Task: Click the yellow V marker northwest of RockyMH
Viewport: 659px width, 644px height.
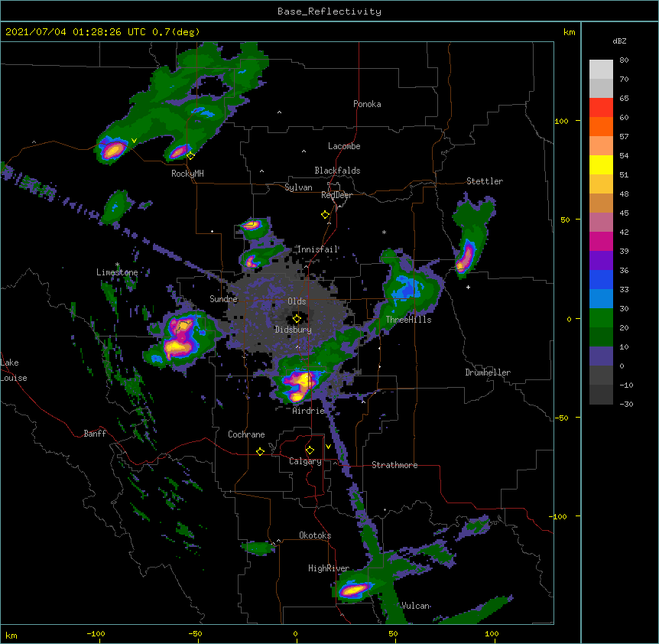Action: point(134,141)
